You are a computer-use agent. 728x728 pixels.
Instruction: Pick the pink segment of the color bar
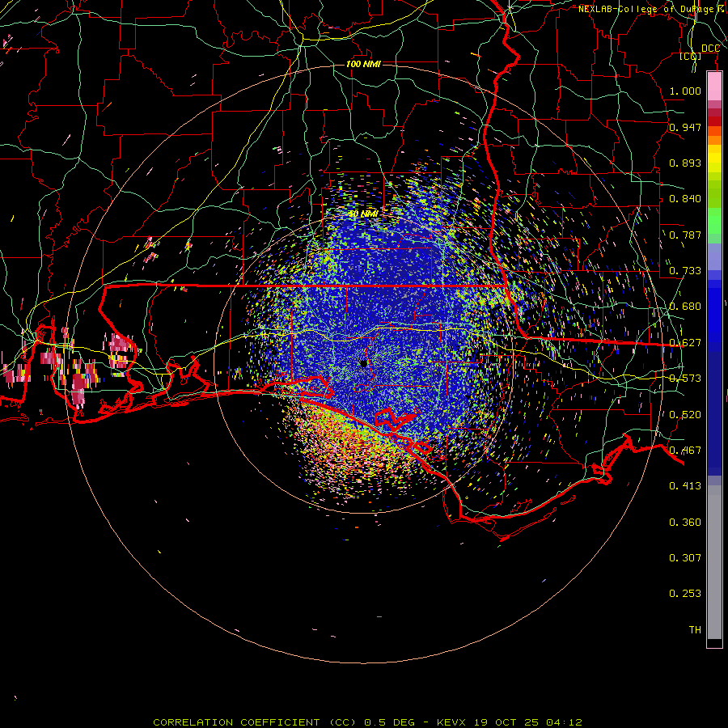(x=714, y=87)
